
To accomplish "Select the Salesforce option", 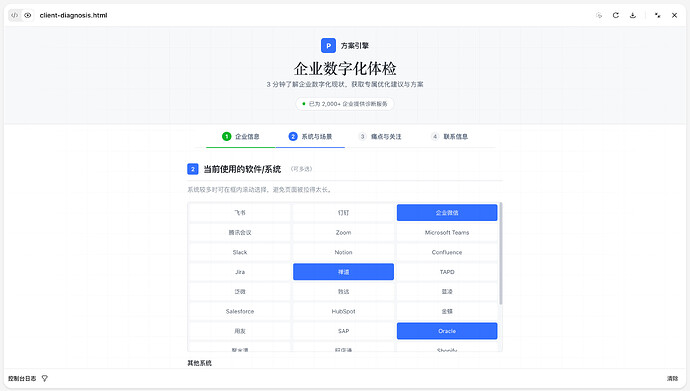I will pyautogui.click(x=240, y=311).
